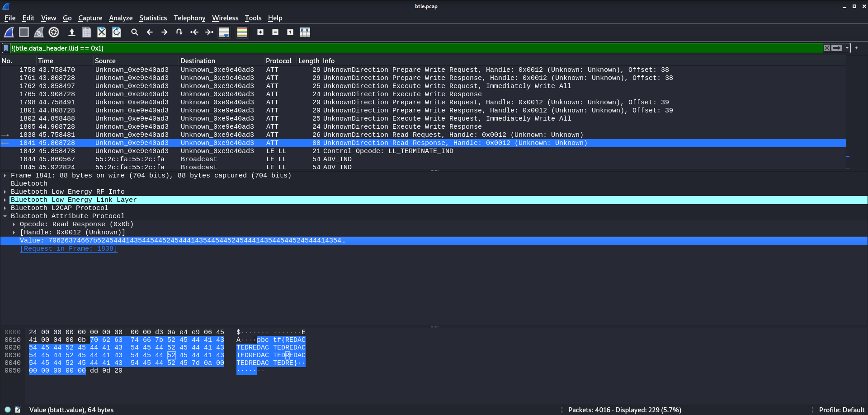Expand Bluetooth Low Energy RF Info
This screenshot has width=868, height=415.
tap(5, 192)
